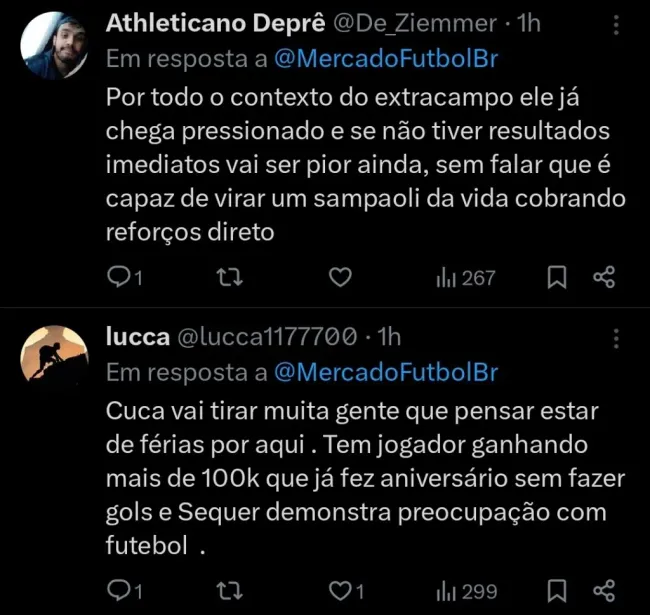Screen dimensions: 650x615
Task: Share lucca's tweet
Action: 603,591
